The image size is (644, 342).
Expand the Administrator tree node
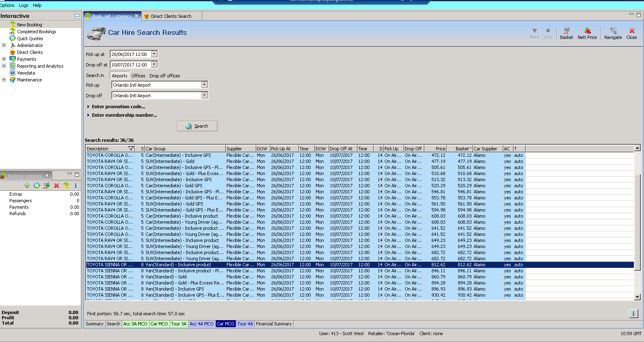click(x=4, y=45)
